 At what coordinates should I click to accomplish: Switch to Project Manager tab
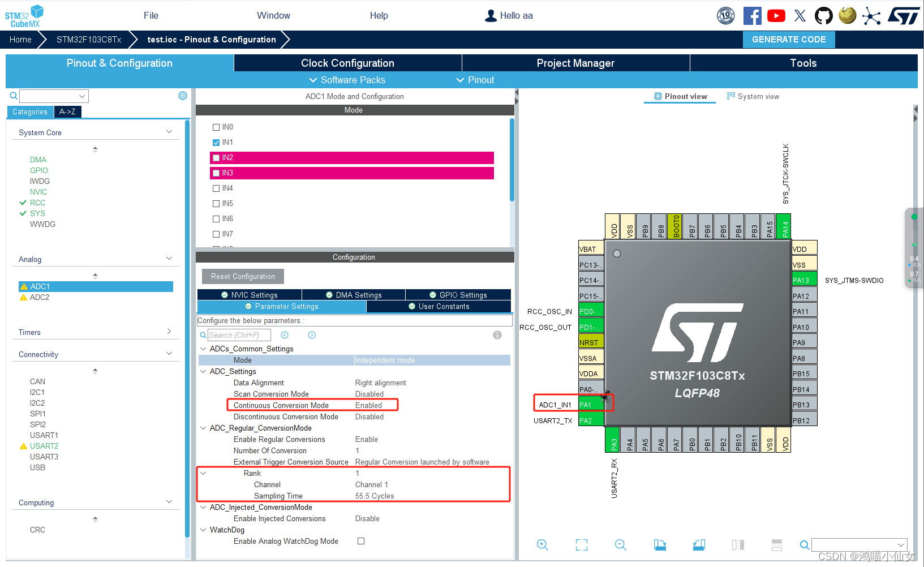pyautogui.click(x=575, y=63)
